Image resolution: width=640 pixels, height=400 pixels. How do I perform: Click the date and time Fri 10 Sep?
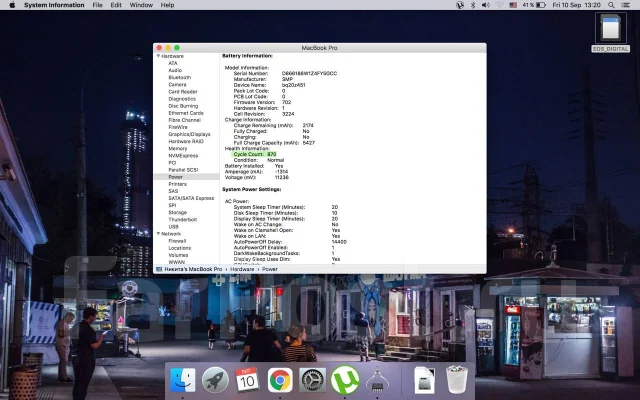click(576, 5)
